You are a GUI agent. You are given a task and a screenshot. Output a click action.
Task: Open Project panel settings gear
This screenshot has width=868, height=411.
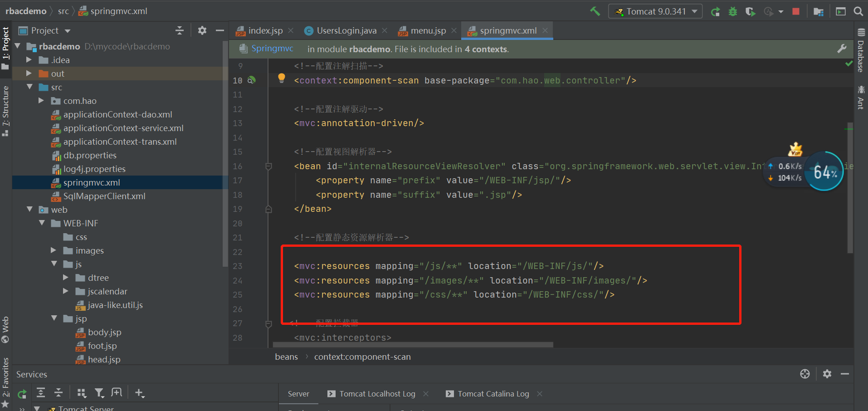(202, 30)
